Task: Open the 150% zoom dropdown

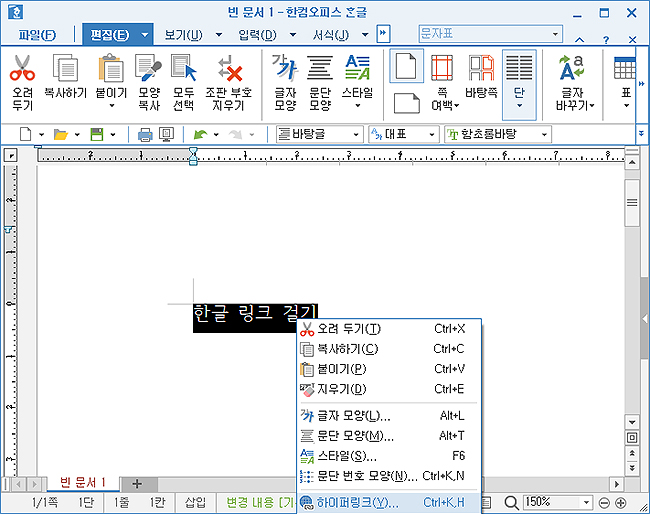Action: [586, 503]
